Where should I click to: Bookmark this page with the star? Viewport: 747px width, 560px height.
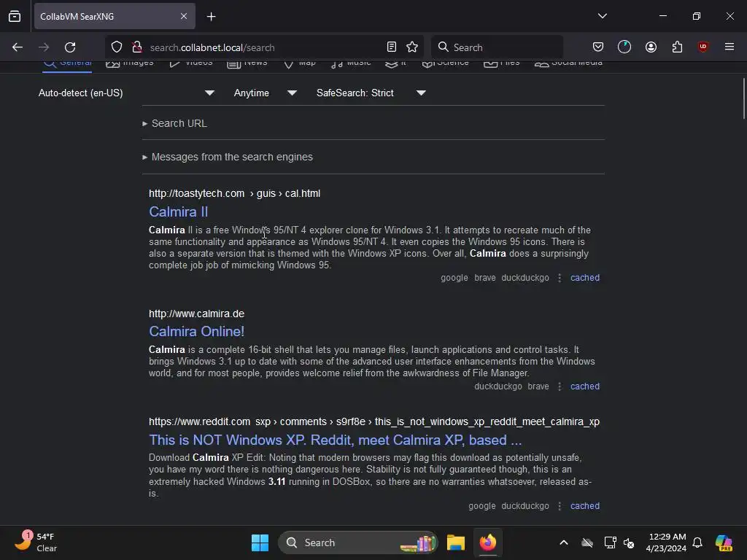[412, 47]
